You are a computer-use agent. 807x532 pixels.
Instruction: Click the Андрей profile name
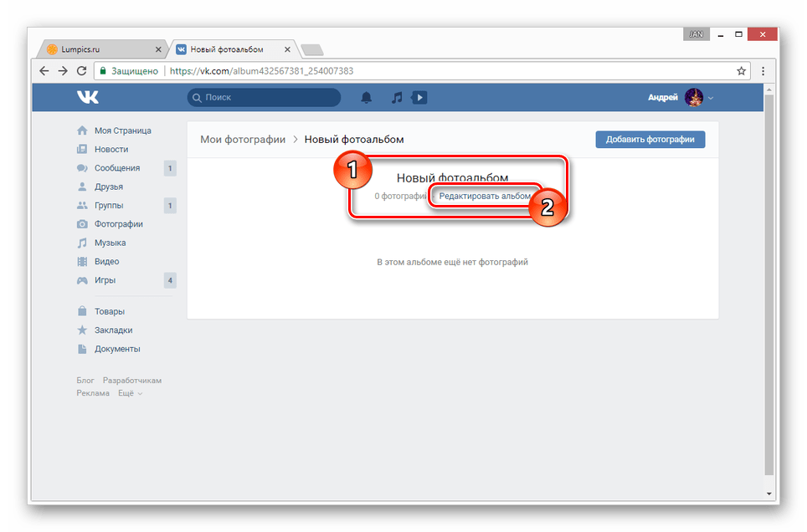click(x=662, y=97)
